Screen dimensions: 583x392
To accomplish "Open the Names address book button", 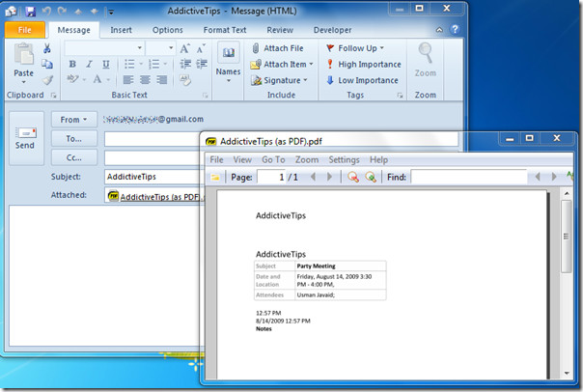I will click(x=229, y=63).
